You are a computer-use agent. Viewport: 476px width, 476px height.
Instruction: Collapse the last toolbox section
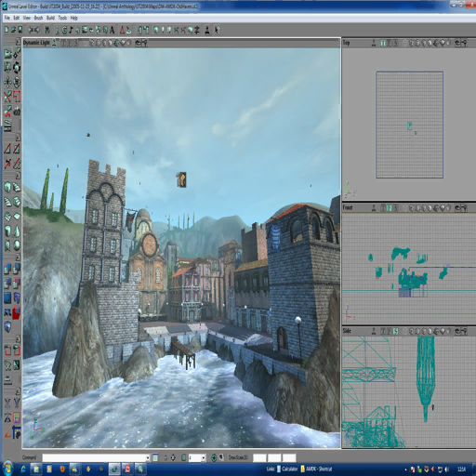click(18, 391)
